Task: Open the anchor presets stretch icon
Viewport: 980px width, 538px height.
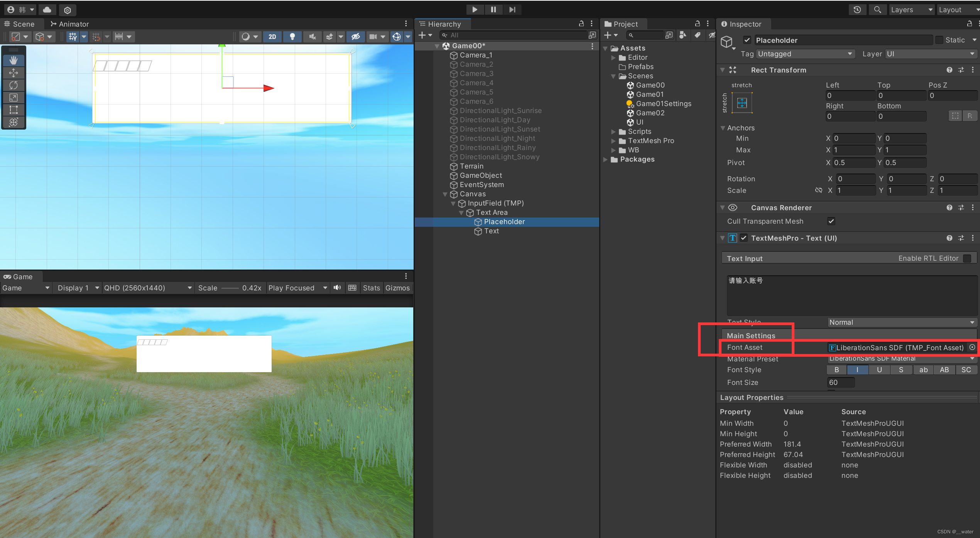Action: pos(742,103)
